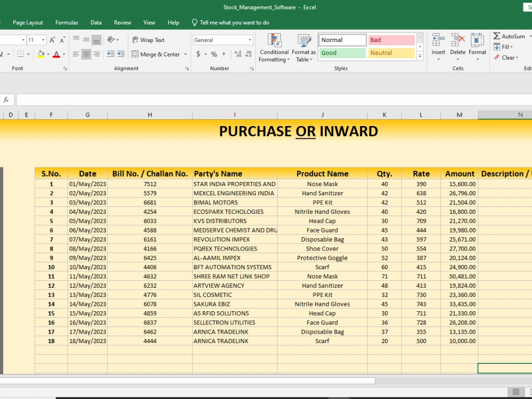Click the Increase Indent icon
The height and width of the screenshot is (399, 532).
click(x=121, y=54)
